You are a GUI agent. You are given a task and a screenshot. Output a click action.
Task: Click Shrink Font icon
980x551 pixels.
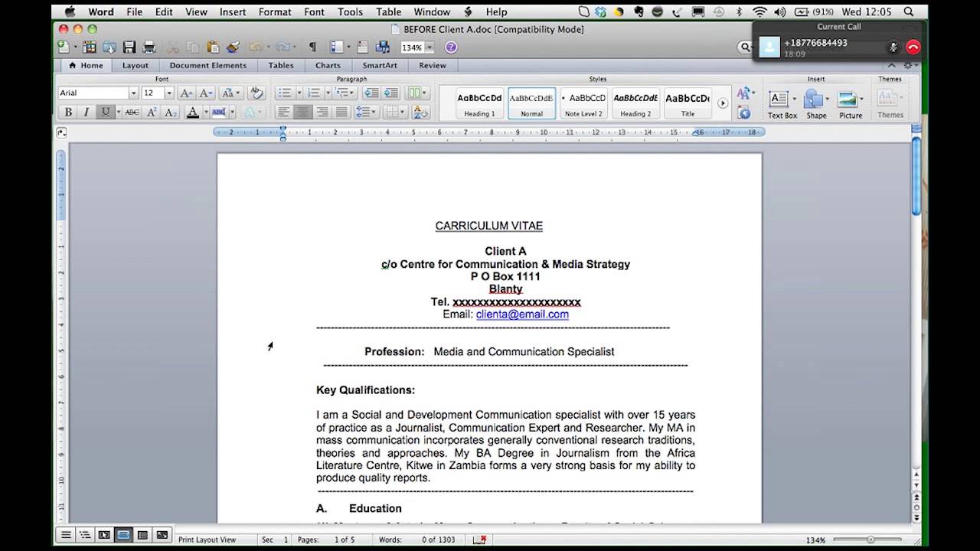[206, 93]
